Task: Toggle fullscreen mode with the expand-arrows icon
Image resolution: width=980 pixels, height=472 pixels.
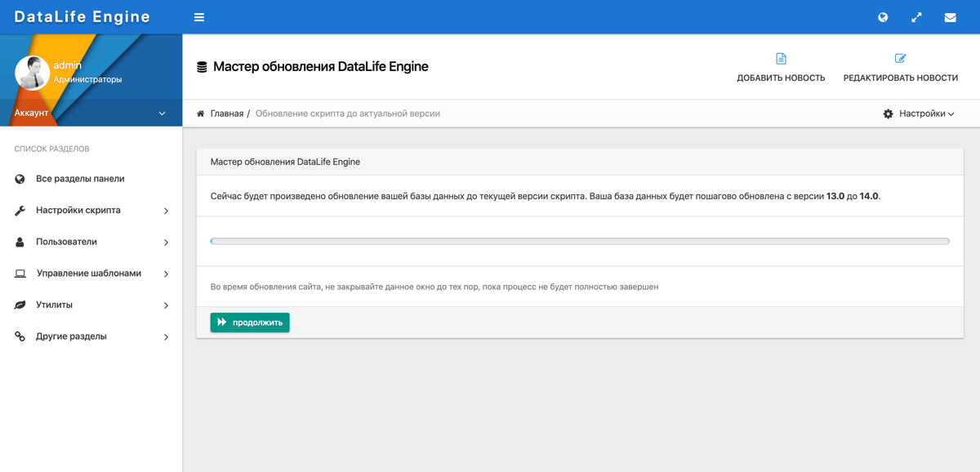Action: (916, 17)
